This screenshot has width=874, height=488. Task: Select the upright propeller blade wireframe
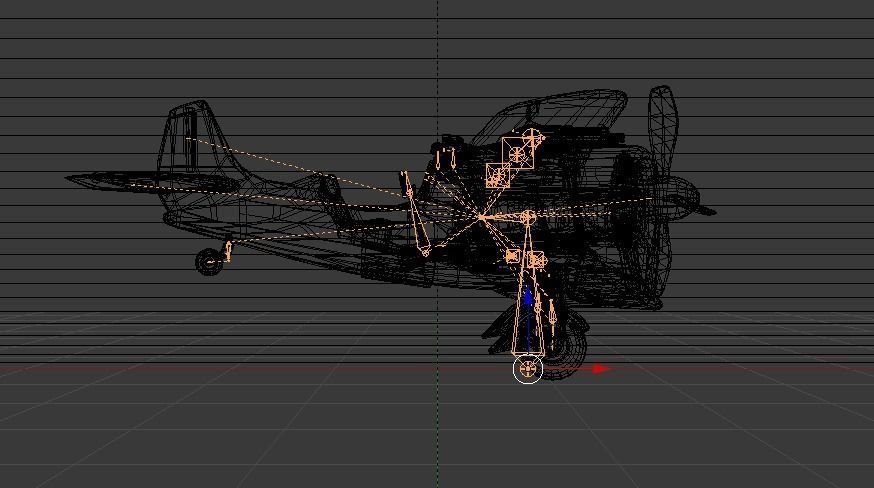[662, 131]
